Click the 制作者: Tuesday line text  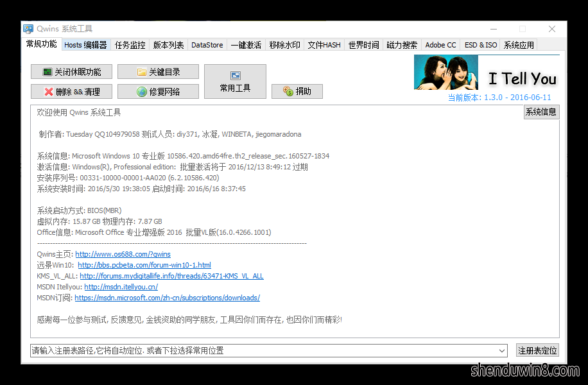pyautogui.click(x=170, y=134)
